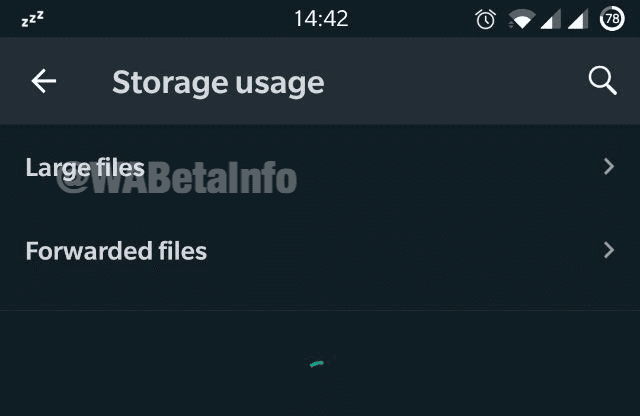
Task: Tap the back arrow in the header
Action: (x=44, y=82)
